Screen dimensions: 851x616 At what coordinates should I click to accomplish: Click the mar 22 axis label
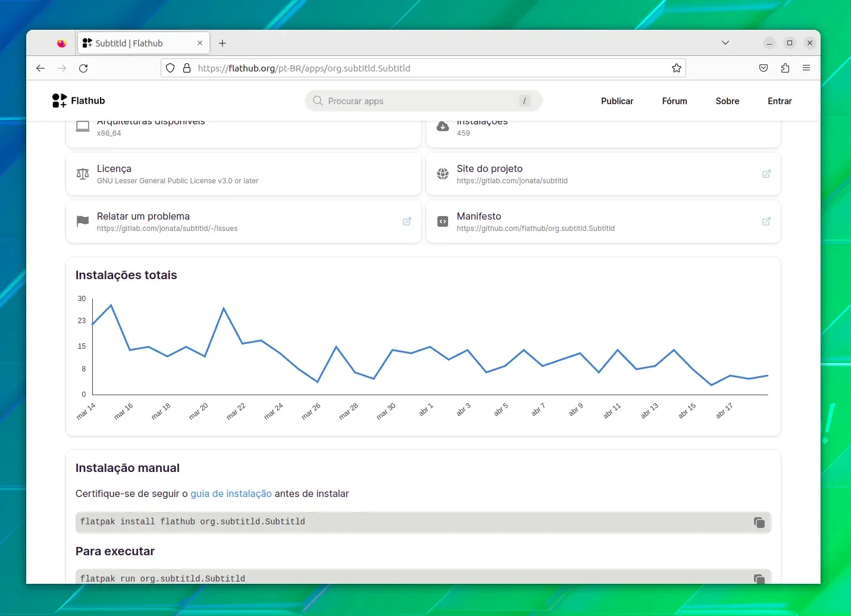(x=236, y=411)
